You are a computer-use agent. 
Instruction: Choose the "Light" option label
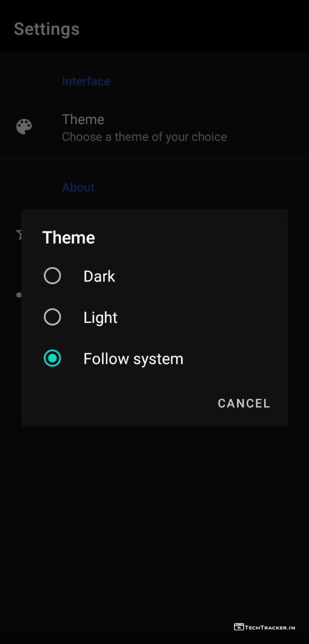pos(100,317)
